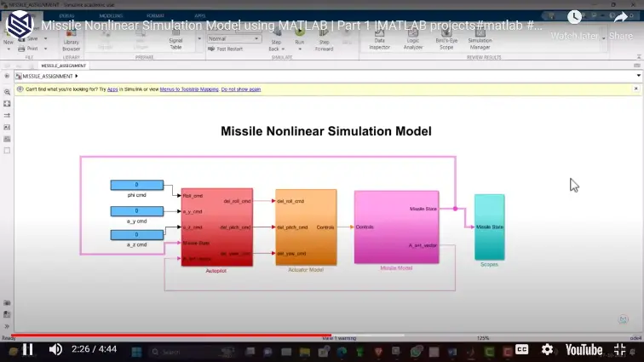Pause the YouTube video
Screen dimensions: 644x362
[26, 349]
